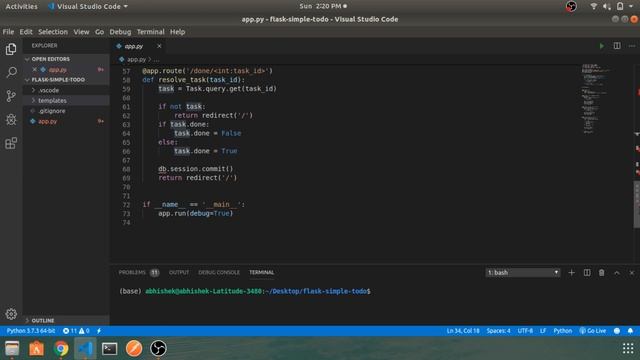Open the terminal selector dropdown '1: bash'

pyautogui.click(x=523, y=273)
